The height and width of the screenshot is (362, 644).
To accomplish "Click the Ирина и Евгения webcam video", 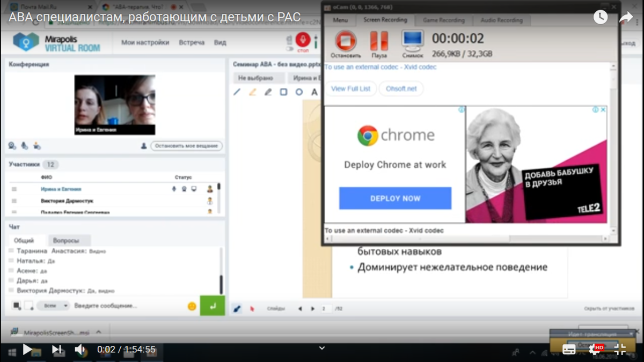I will coord(115,105).
